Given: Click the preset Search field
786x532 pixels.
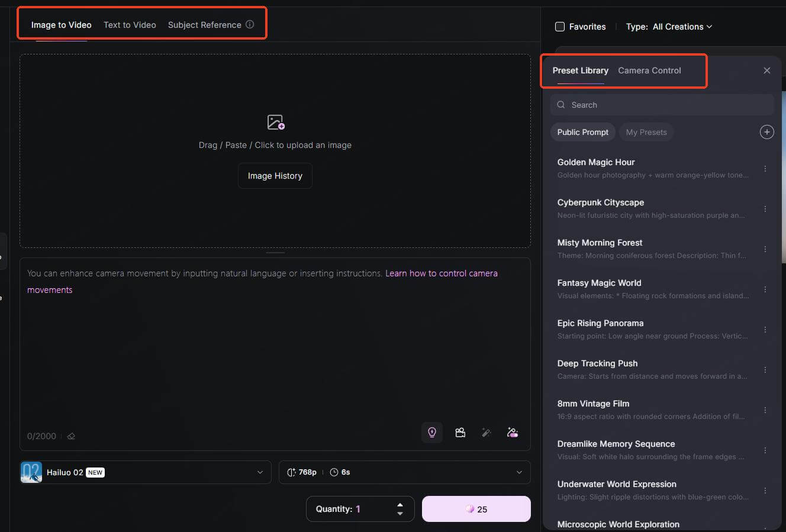Looking at the screenshot, I should click(662, 105).
